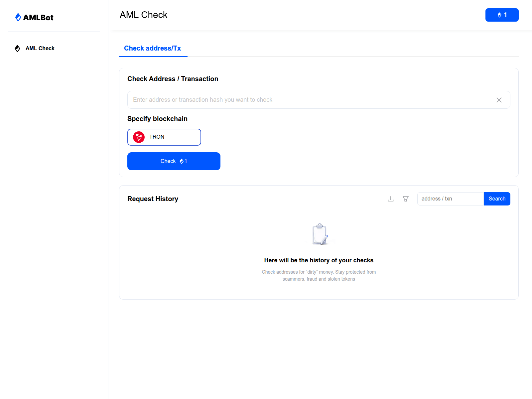Image resolution: width=532 pixels, height=399 pixels.
Task: Open the filter icon in Request History
Action: (406, 199)
